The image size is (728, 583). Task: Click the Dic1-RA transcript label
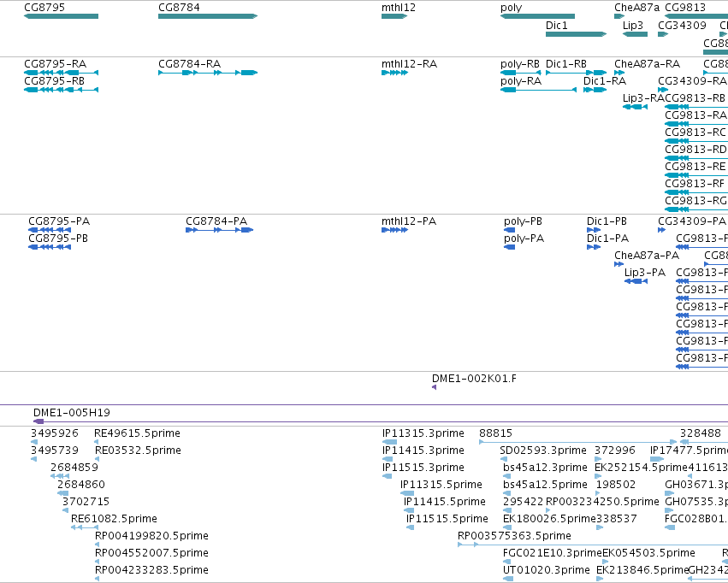[605, 81]
